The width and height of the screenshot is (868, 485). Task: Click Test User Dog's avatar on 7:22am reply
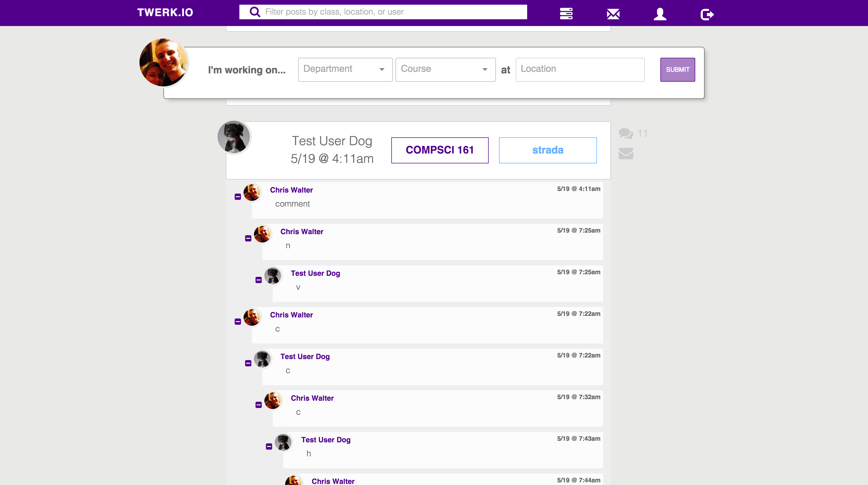coord(263,359)
